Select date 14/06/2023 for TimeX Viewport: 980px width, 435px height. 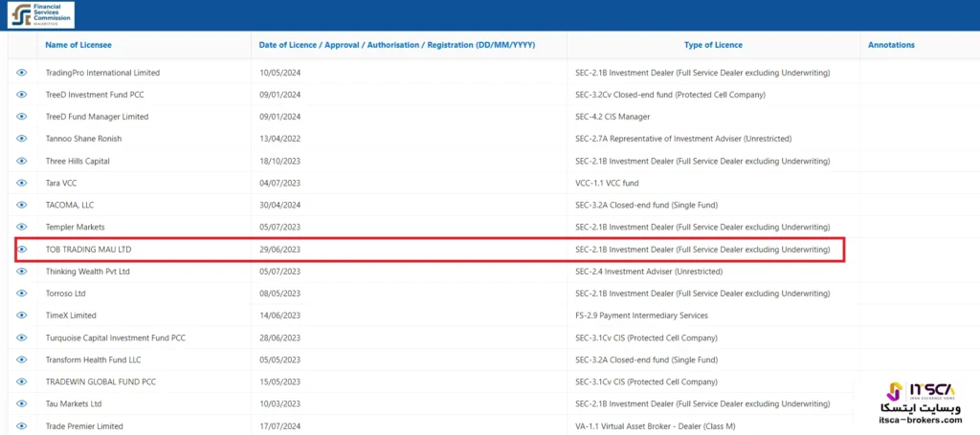coord(280,315)
